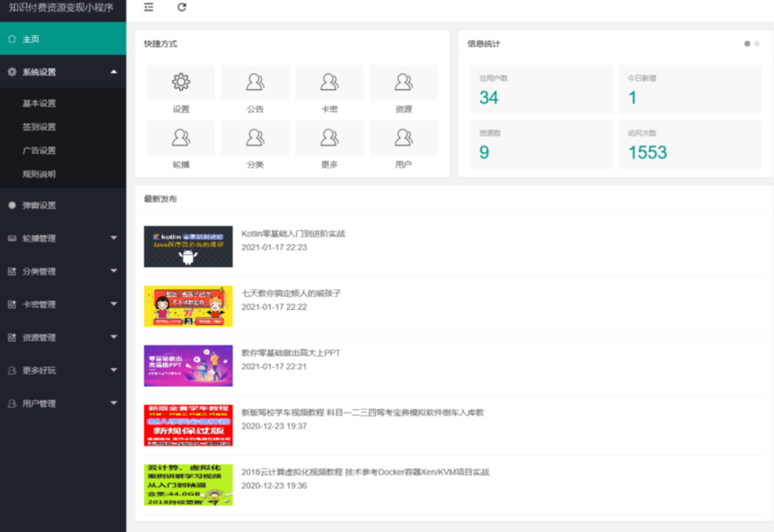Click the 知识付费资源变现小程序 title

tap(61, 8)
